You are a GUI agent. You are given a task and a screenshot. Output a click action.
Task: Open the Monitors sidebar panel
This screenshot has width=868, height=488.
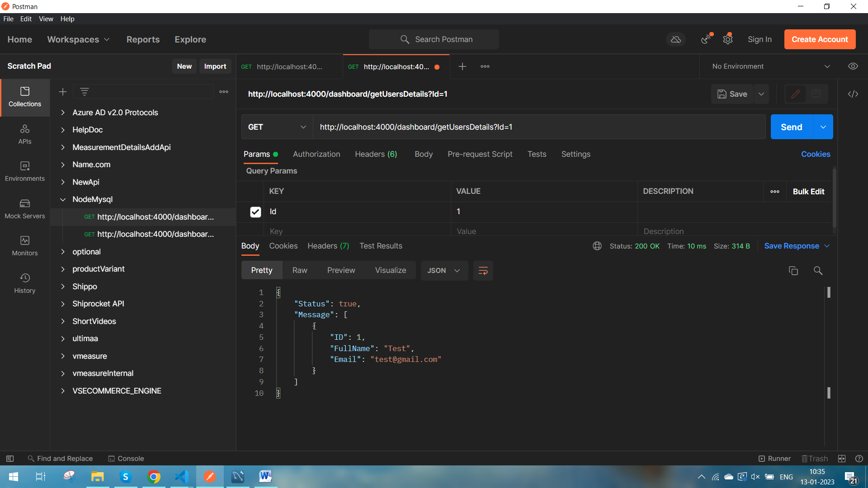(x=25, y=246)
